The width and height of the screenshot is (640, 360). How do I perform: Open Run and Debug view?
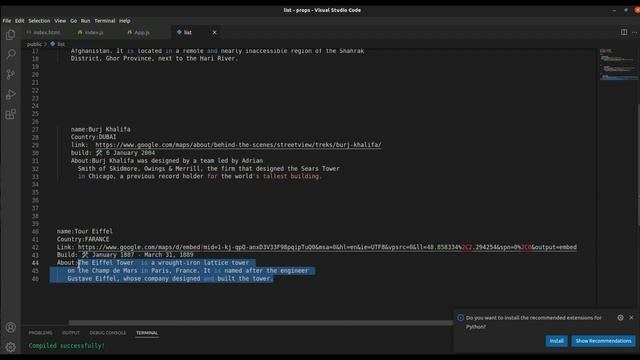tap(11, 94)
